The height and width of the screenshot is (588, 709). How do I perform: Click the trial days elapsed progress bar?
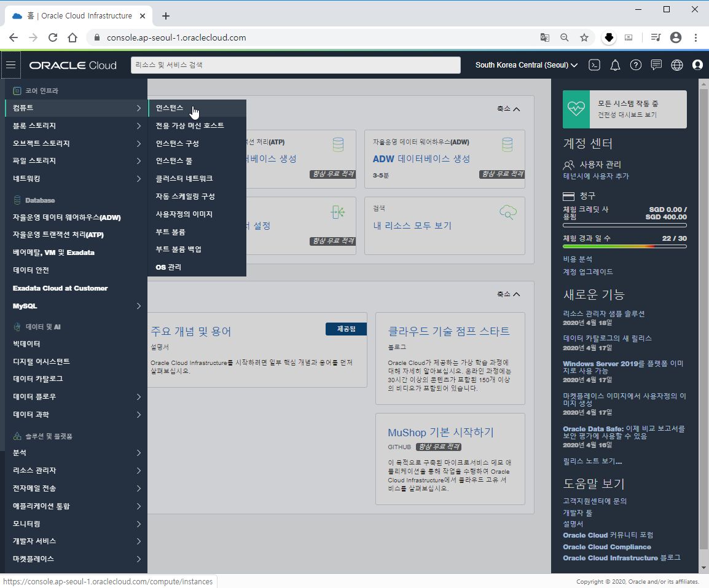point(624,246)
